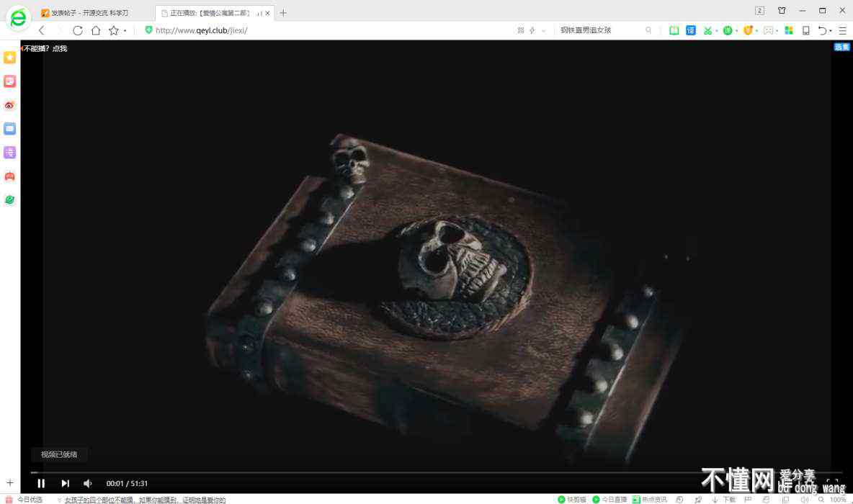Bookmark this page with the star

tap(113, 30)
